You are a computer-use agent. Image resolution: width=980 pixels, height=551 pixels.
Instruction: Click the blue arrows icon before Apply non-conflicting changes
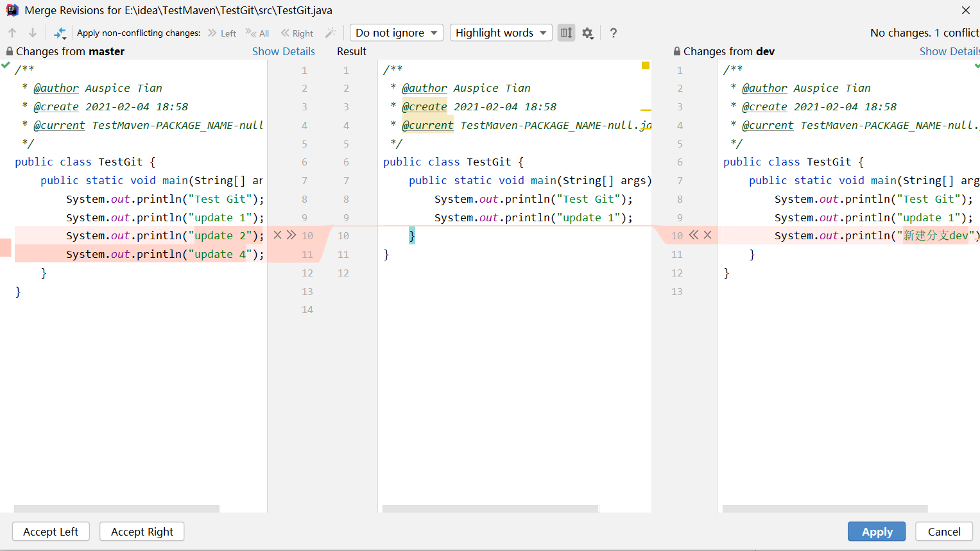[x=60, y=33]
